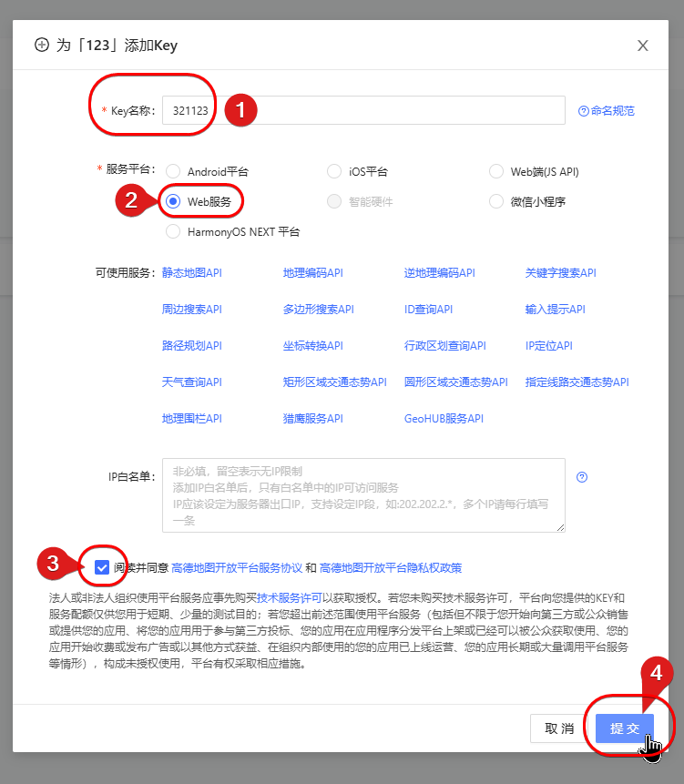The width and height of the screenshot is (684, 784).
Task: Open 高德地图开放平台隐私权政策 link
Action: pyautogui.click(x=391, y=568)
